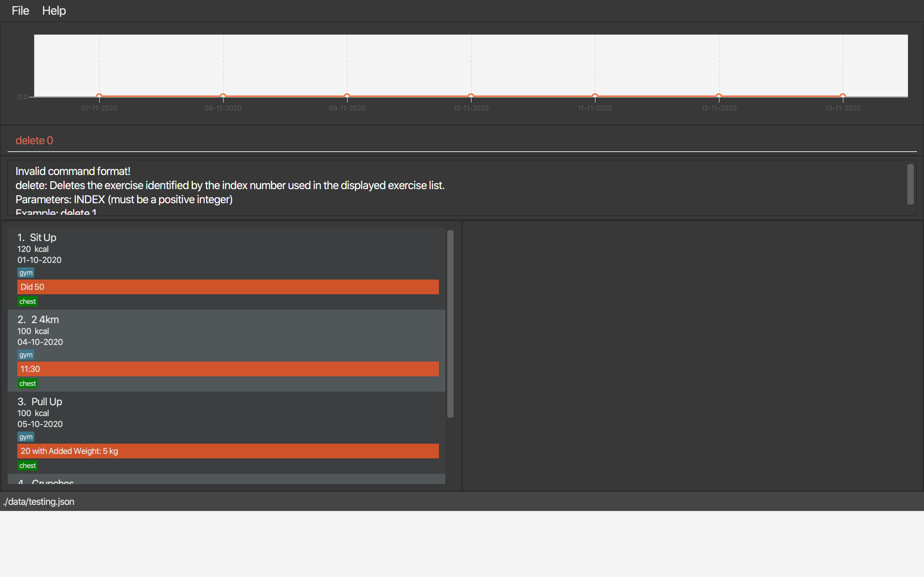Click the chest tag under Sit Up
924x577 pixels.
(28, 301)
